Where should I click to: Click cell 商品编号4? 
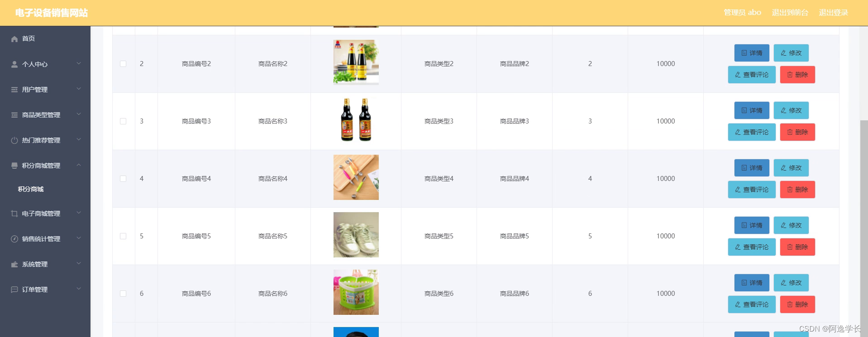tap(196, 179)
